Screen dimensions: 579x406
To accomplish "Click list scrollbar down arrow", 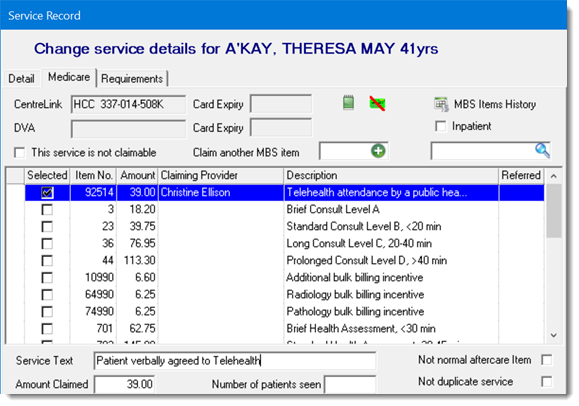I will 554,335.
